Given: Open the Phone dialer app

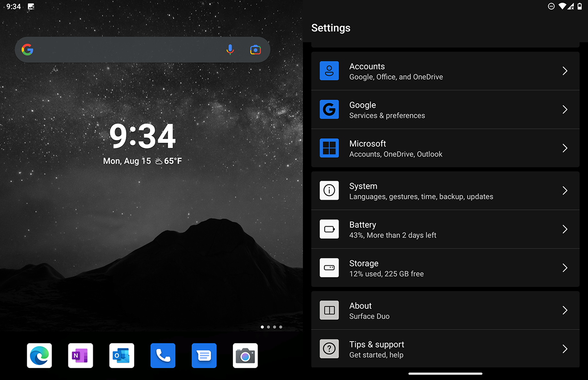Looking at the screenshot, I should coord(163,356).
